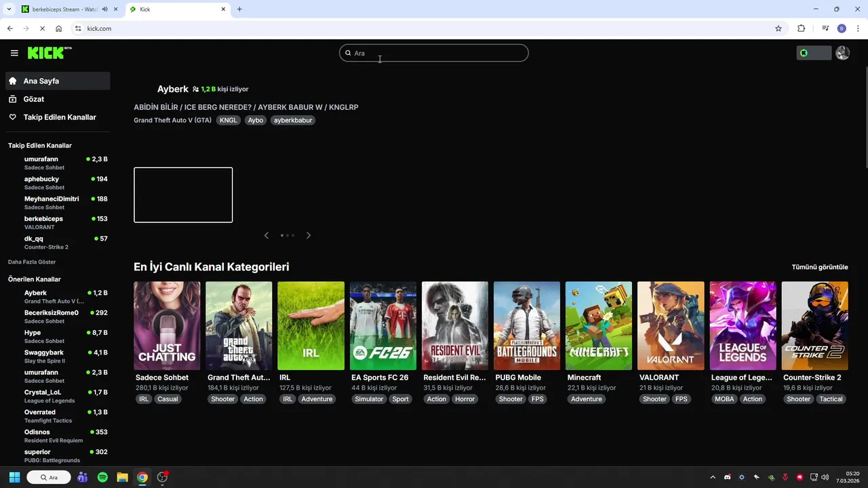Image resolution: width=868 pixels, height=488 pixels.
Task: Open berkebiceps channel in sidebar
Action: pyautogui.click(x=58, y=222)
